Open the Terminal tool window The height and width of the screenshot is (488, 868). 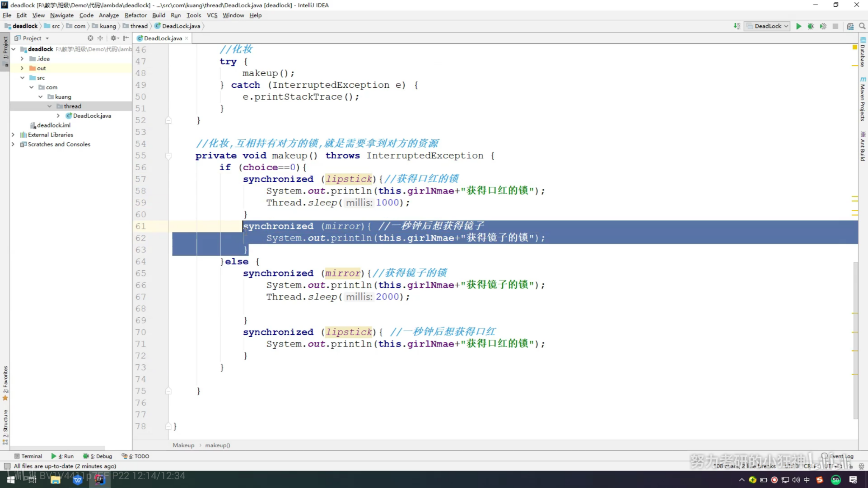click(28, 456)
